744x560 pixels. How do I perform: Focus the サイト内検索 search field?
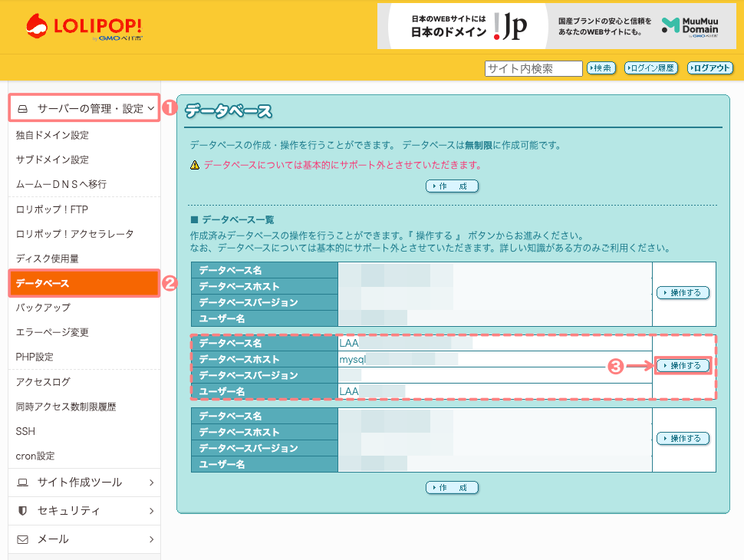[x=533, y=68]
